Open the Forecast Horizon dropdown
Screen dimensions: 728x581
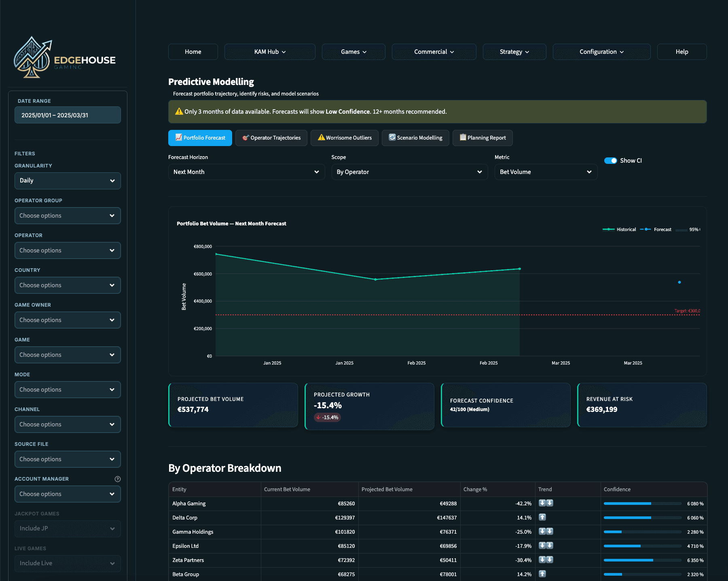[246, 172]
